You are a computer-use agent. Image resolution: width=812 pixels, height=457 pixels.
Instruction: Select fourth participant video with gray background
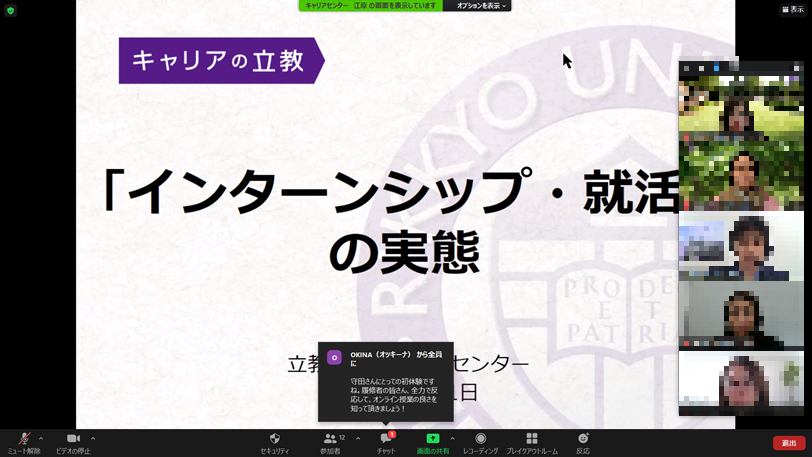[x=742, y=315]
